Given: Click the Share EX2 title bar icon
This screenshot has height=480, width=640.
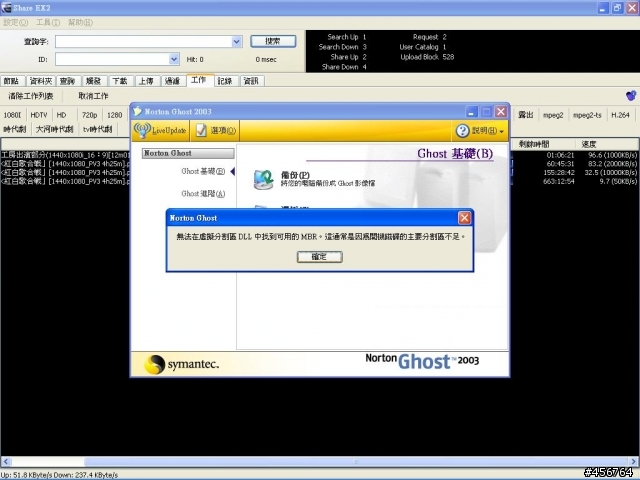Looking at the screenshot, I should 6,7.
